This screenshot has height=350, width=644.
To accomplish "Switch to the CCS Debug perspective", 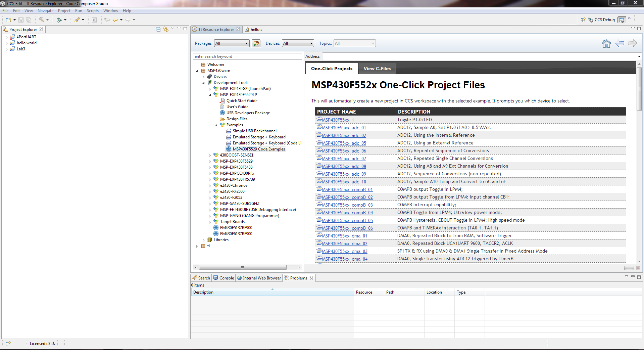I will click(601, 20).
